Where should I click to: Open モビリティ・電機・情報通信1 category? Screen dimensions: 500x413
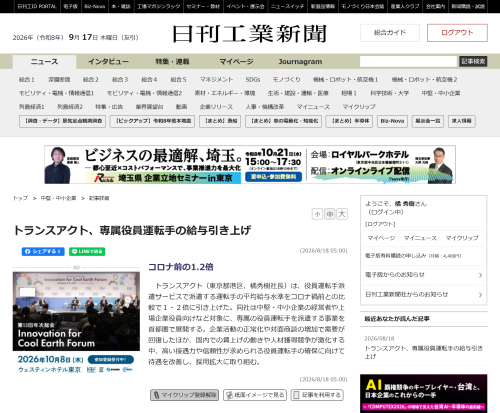(56, 93)
